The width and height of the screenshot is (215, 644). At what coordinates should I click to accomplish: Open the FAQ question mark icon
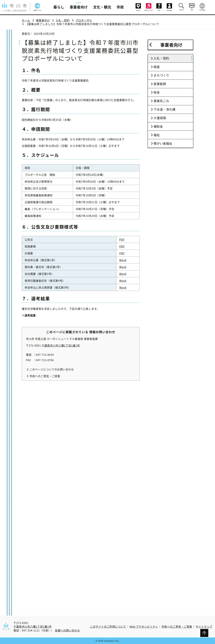pos(159,7)
